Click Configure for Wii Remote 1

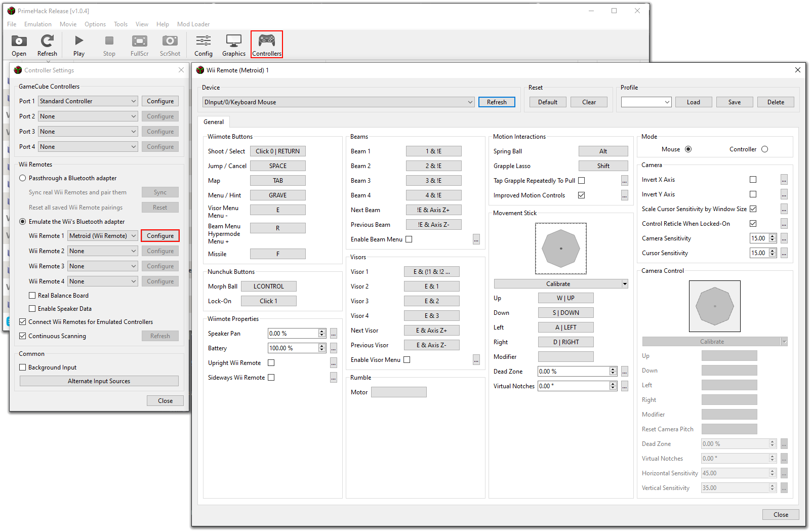click(160, 236)
